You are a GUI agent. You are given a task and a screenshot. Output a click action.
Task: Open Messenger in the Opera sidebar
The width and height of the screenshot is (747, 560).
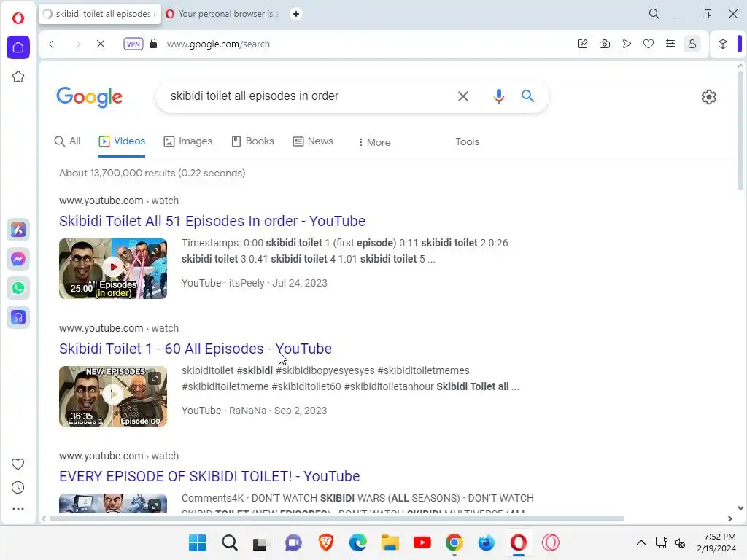[x=18, y=259]
